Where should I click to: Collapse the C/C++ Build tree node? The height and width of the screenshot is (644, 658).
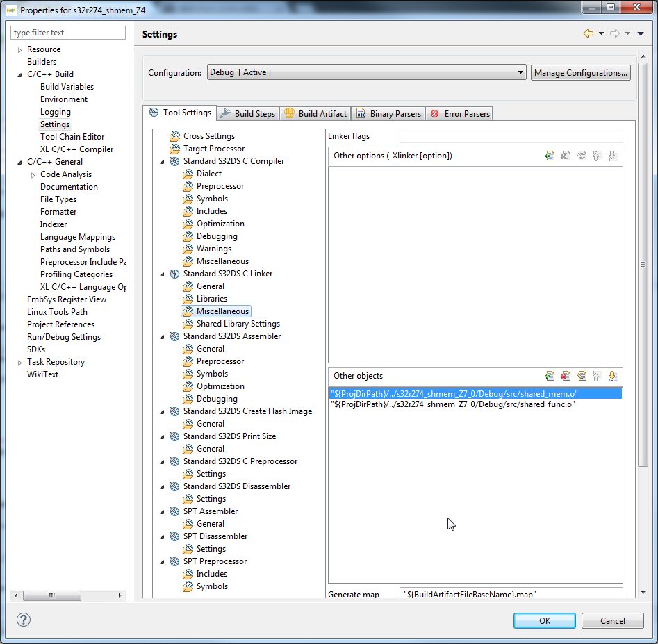click(19, 74)
